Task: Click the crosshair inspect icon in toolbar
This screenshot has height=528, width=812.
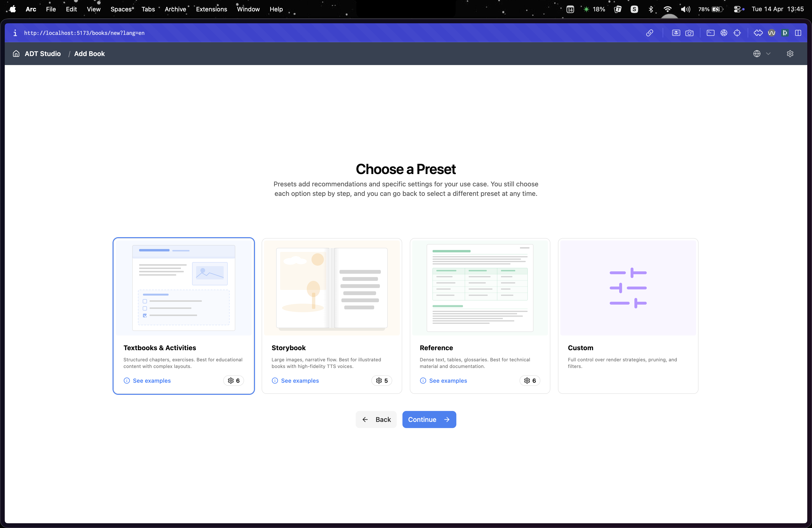Action: (737, 33)
